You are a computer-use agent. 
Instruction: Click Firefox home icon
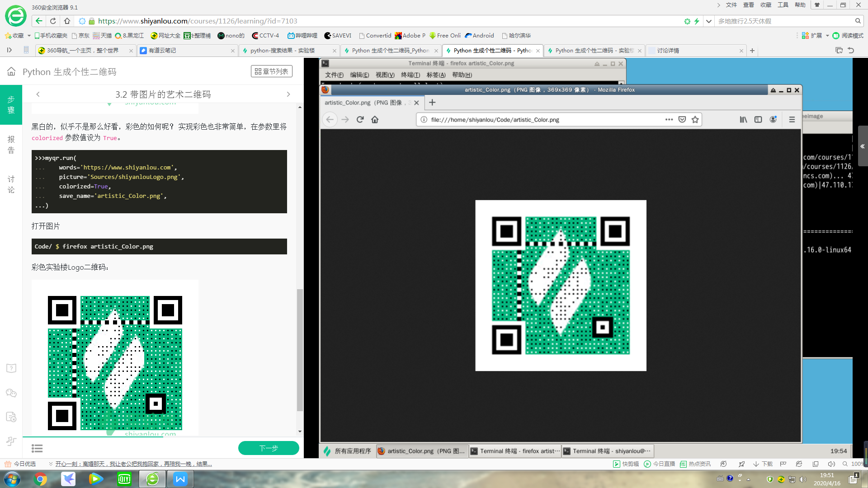375,120
